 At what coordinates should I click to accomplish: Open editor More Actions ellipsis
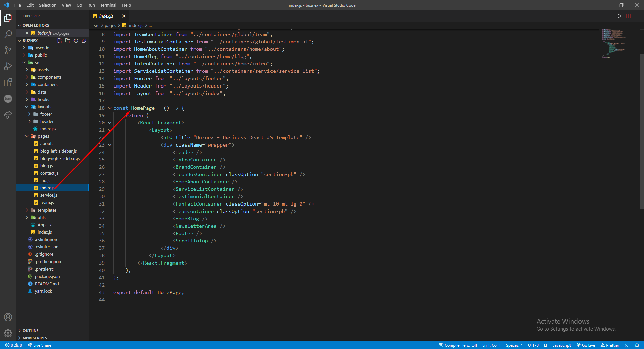pos(637,16)
